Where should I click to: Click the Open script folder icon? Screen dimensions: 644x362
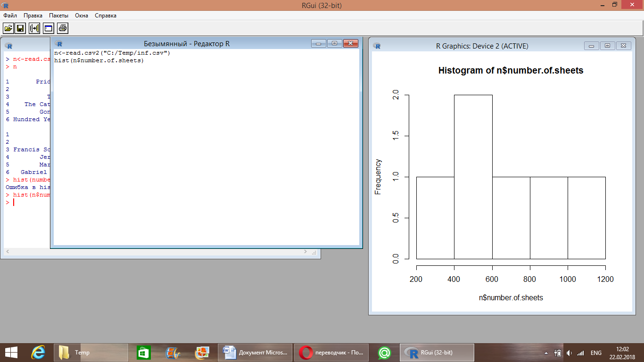8,28
